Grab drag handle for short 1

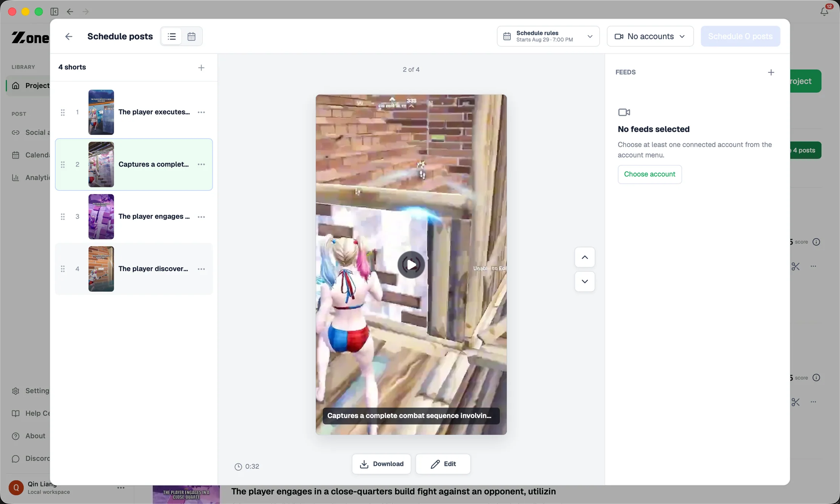point(63,112)
